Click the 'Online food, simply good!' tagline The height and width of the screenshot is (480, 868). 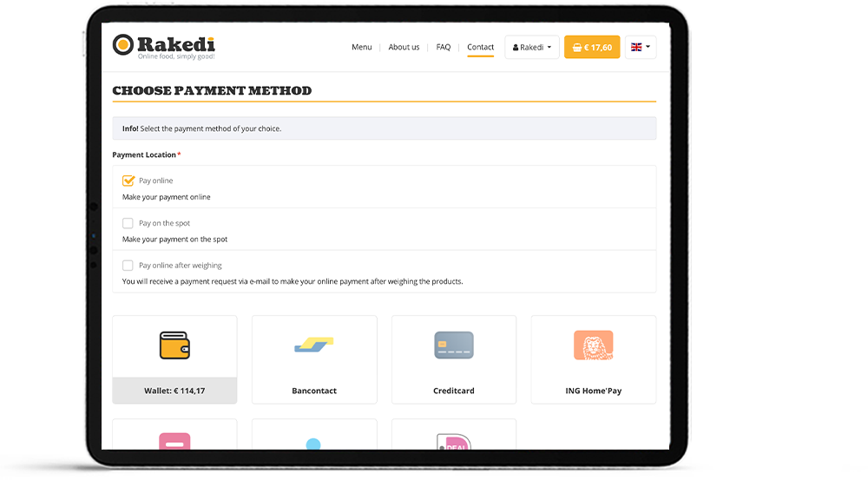[x=176, y=56]
